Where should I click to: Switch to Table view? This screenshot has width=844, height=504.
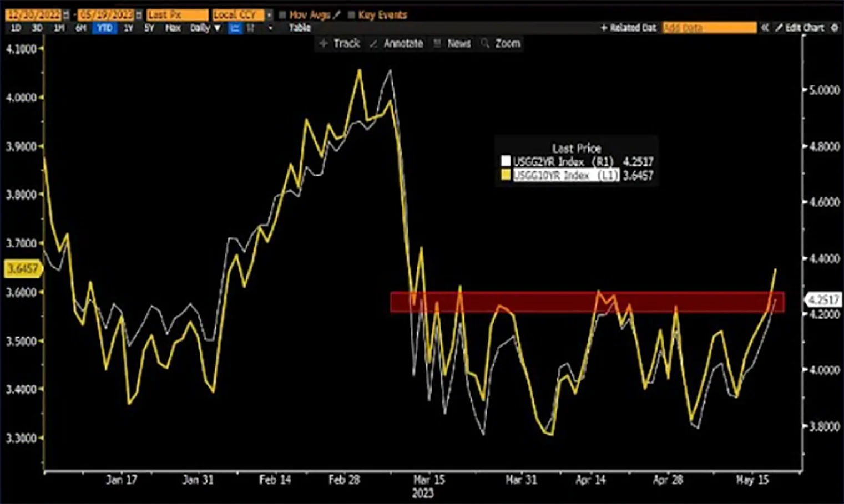point(300,28)
